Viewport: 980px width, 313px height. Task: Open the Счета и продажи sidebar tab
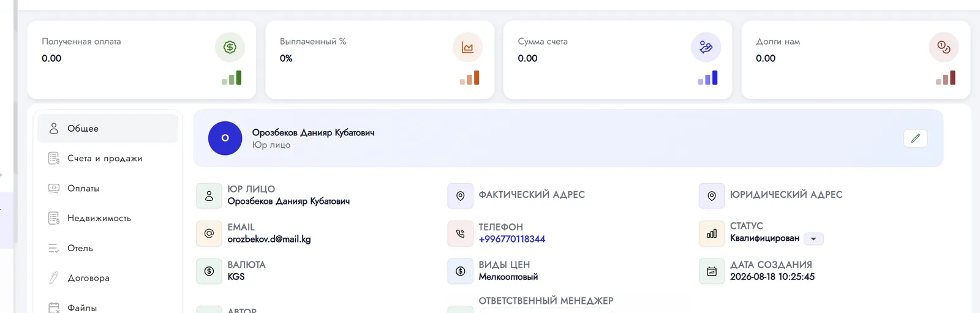[x=108, y=159]
